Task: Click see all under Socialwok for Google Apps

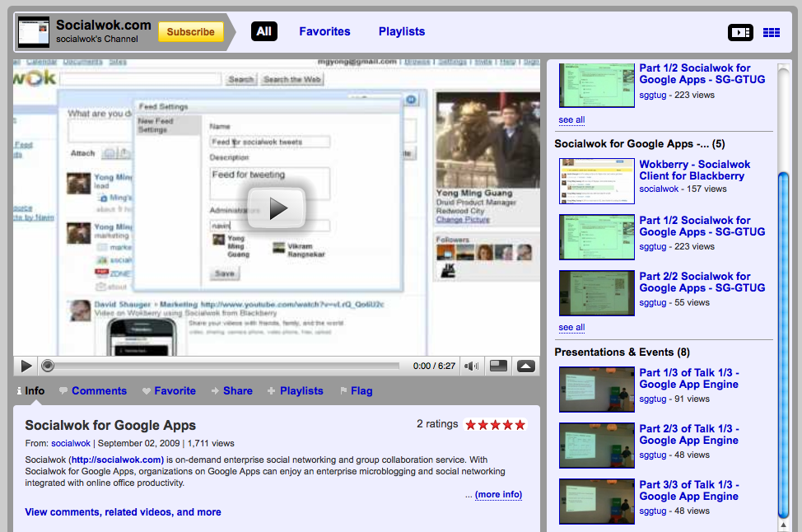Action: click(571, 328)
